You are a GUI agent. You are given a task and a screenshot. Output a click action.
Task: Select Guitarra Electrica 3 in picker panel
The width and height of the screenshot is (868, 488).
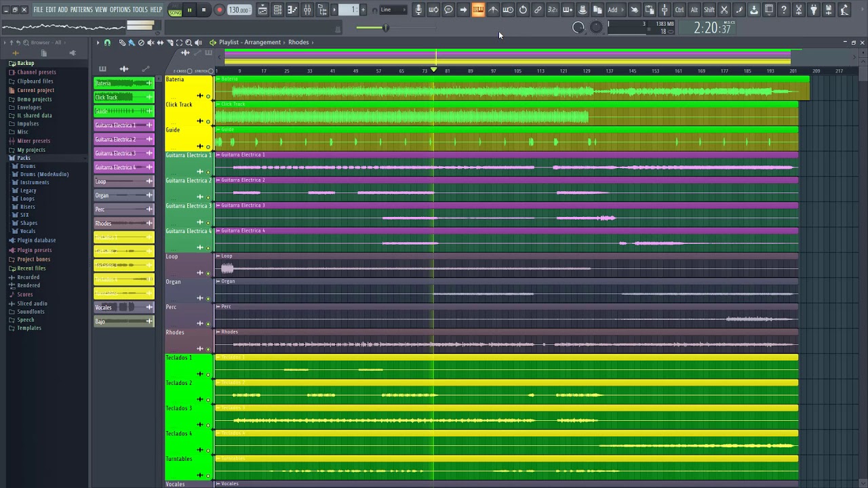(123, 153)
